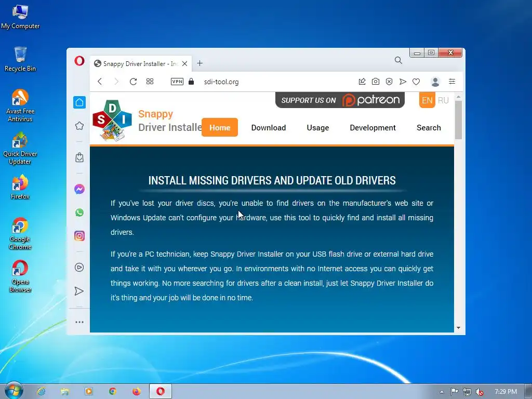The height and width of the screenshot is (399, 532).
Task: Open the network tray icon
Action: pos(467,392)
